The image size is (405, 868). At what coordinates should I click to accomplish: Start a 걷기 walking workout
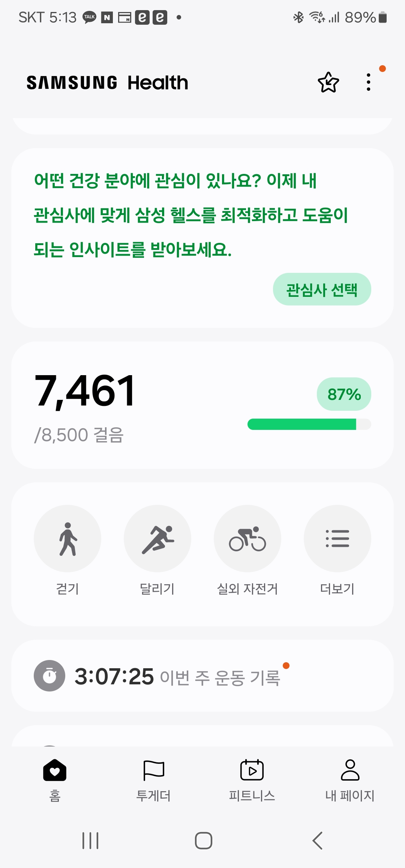click(x=67, y=539)
